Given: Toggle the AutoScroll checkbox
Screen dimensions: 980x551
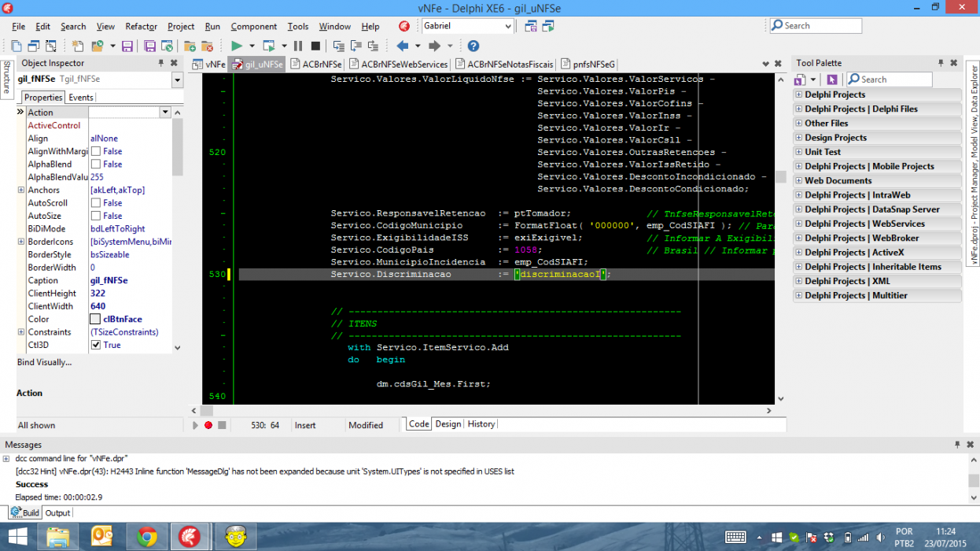Looking at the screenshot, I should pyautogui.click(x=95, y=202).
